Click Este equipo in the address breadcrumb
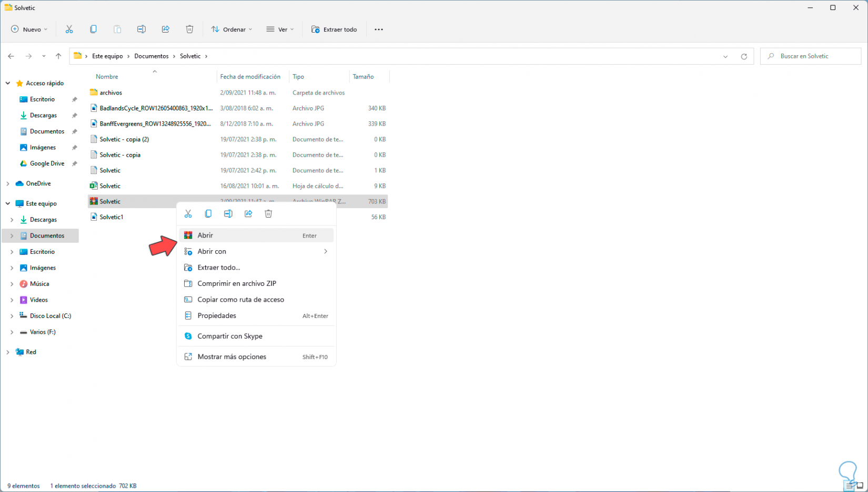Image resolution: width=868 pixels, height=492 pixels. [107, 56]
